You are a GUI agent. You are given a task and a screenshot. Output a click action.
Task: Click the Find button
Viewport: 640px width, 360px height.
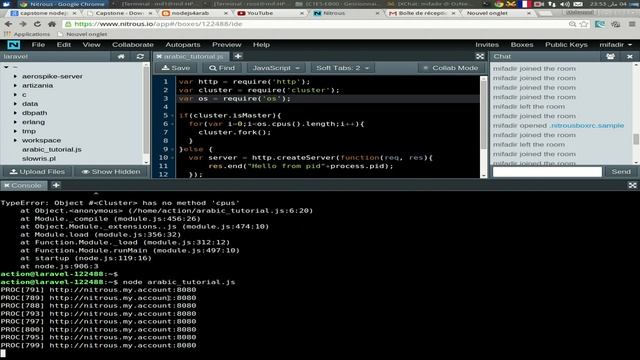pos(222,68)
